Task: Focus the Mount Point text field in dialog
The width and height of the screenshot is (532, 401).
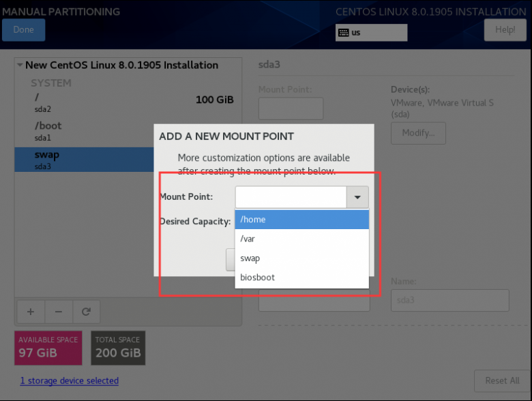Action: pos(291,197)
